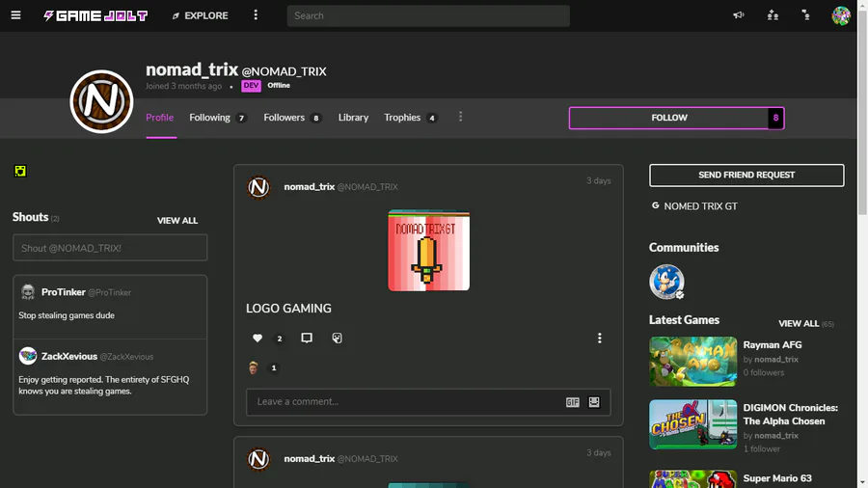Switch to the Following tab
This screenshot has width=868, height=488.
(x=218, y=118)
